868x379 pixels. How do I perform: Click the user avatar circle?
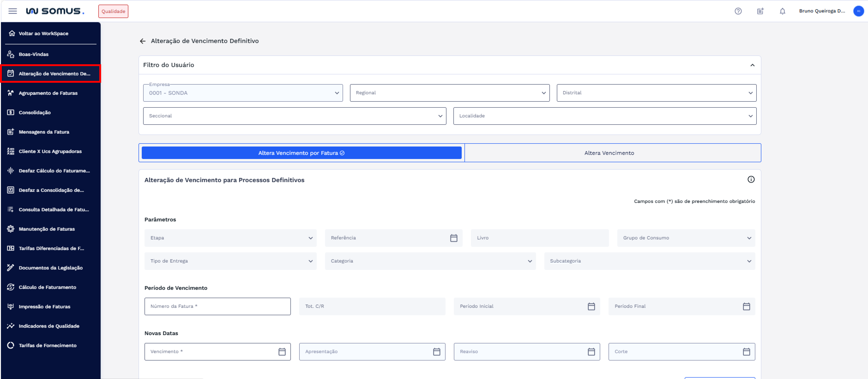coord(858,11)
